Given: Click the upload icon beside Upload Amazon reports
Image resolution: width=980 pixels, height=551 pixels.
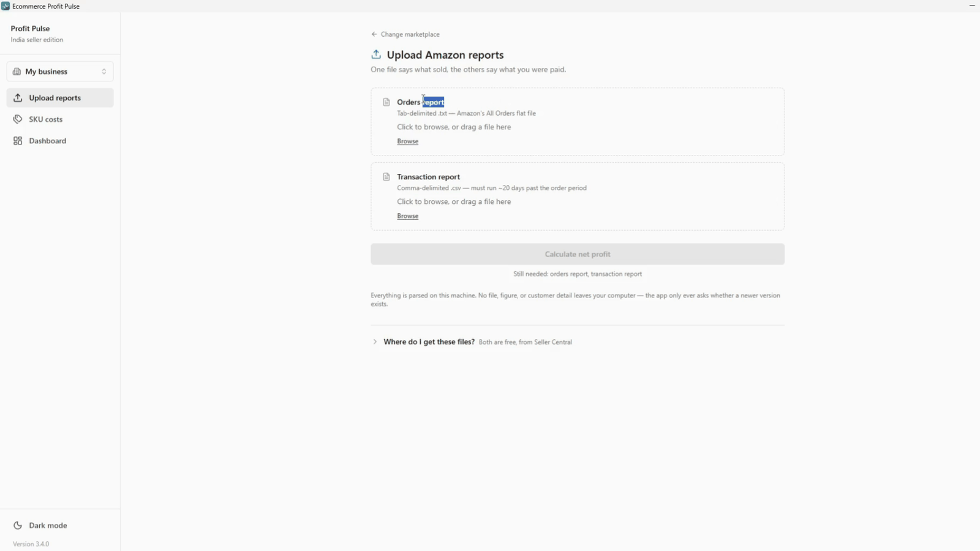Looking at the screenshot, I should [x=376, y=54].
